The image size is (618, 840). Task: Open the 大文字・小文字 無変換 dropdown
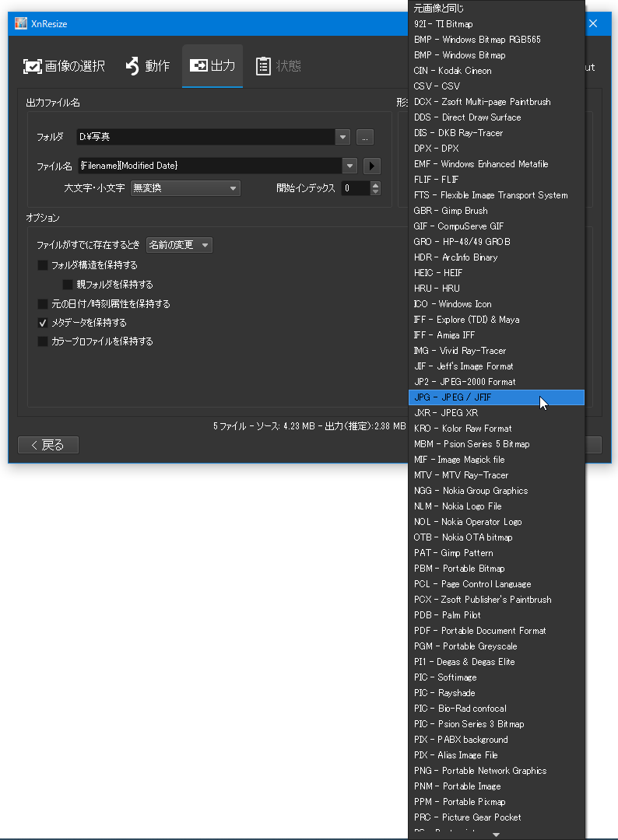click(185, 188)
